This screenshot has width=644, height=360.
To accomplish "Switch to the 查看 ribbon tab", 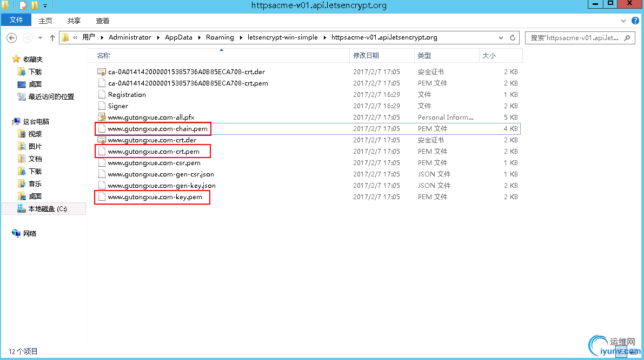I will pos(103,21).
